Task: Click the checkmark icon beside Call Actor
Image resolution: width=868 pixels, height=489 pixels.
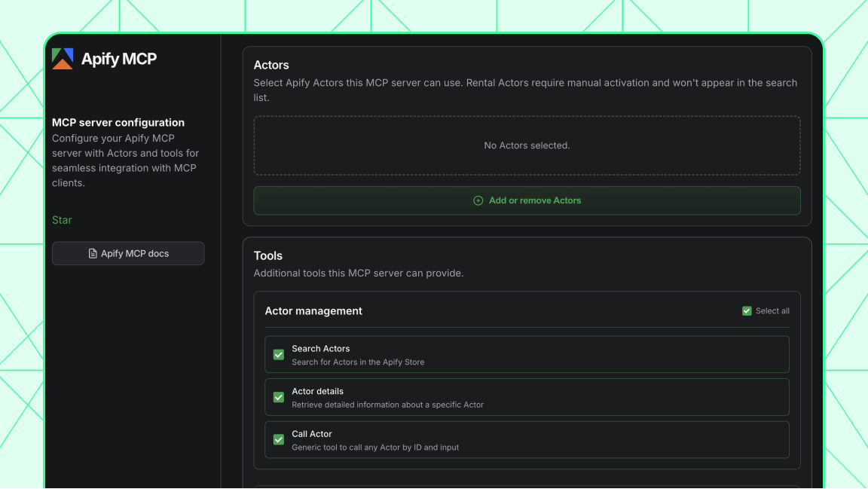Action: [x=278, y=440]
